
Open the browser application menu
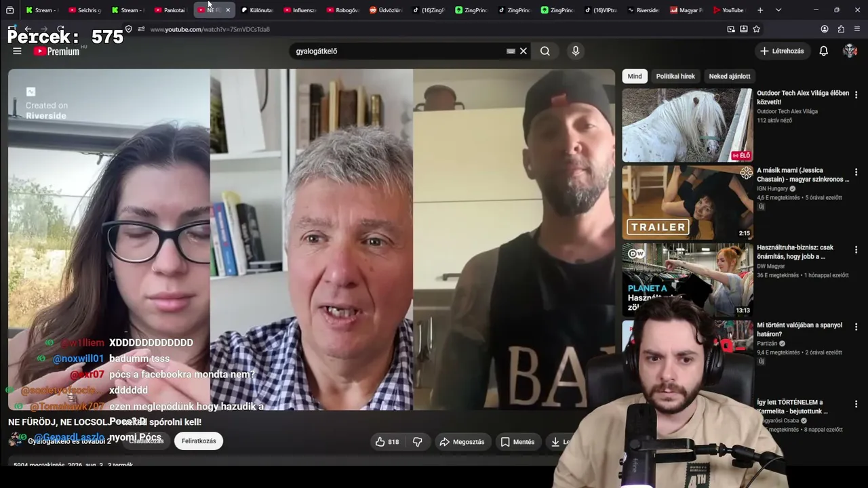coord(857,29)
